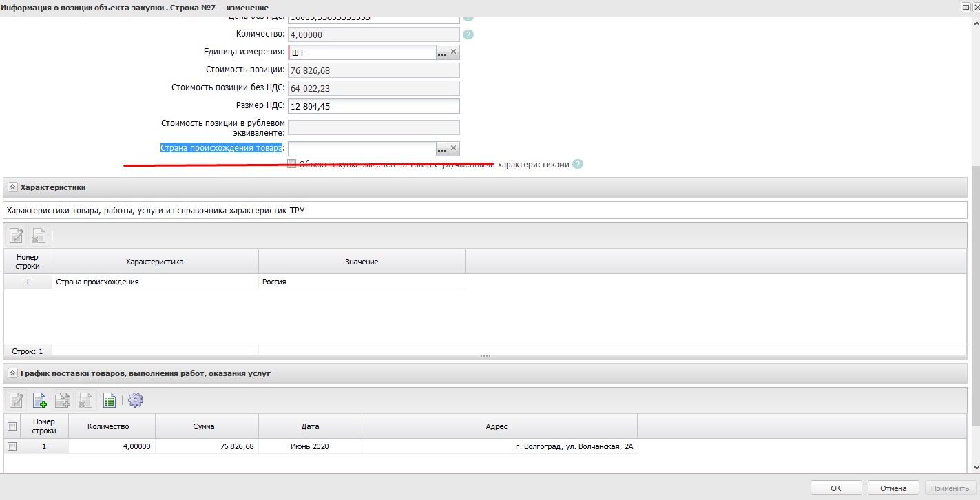Sort by the Сумма column header
Screen dimensions: 980x500
[207, 426]
